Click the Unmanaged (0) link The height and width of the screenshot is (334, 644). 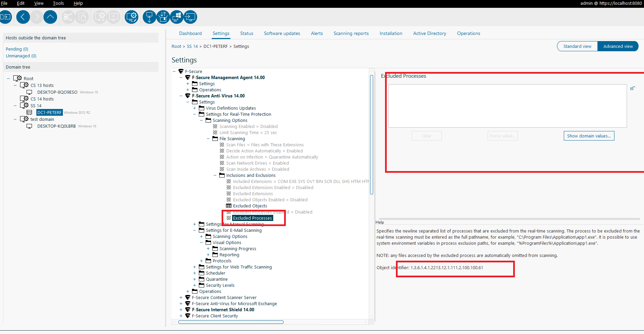click(x=21, y=56)
